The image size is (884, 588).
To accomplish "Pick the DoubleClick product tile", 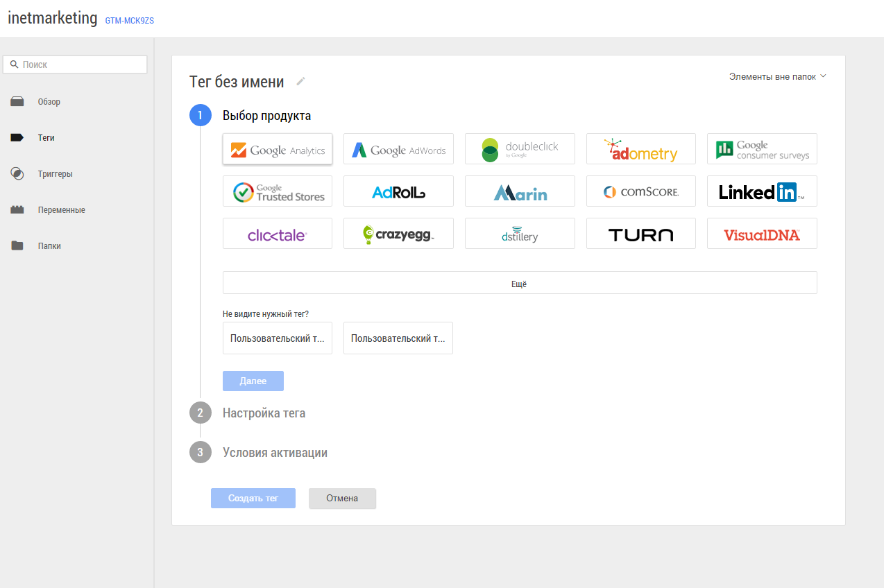I will (x=520, y=149).
